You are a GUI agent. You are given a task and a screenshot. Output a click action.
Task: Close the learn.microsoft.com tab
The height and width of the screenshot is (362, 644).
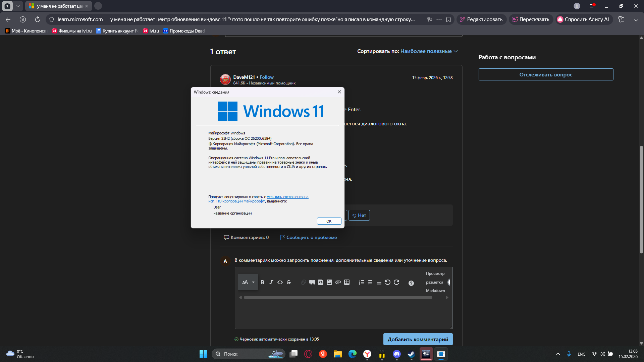click(x=87, y=6)
